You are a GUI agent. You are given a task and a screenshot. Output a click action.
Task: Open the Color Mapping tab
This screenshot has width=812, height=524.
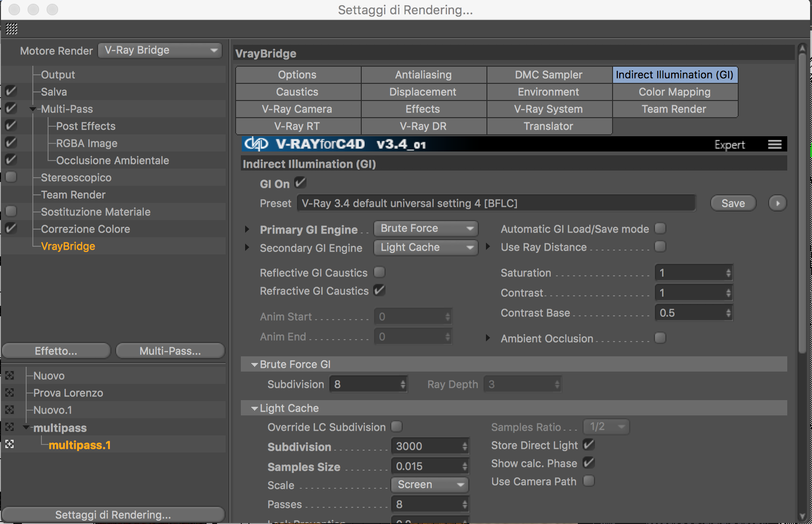click(x=675, y=92)
